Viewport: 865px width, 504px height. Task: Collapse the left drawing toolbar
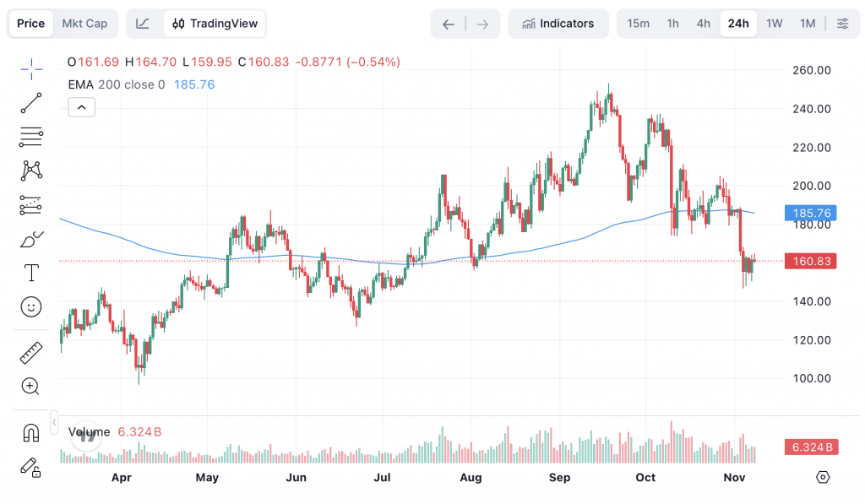click(x=54, y=420)
